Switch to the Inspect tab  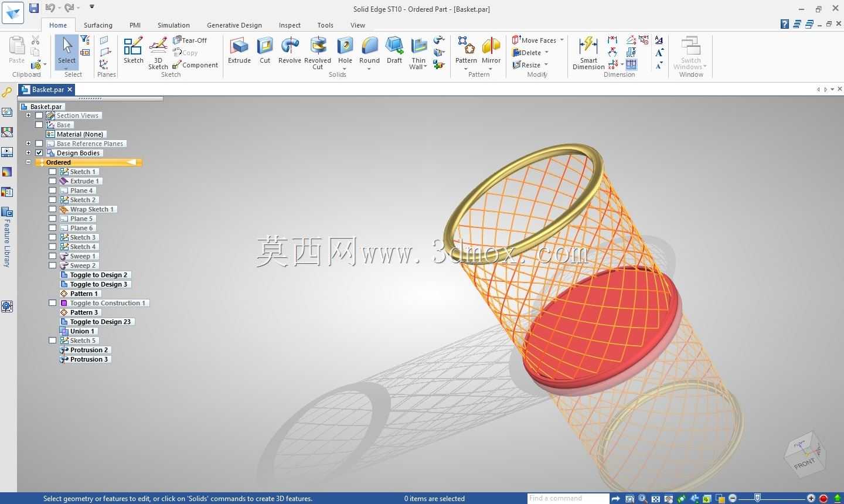pyautogui.click(x=290, y=25)
